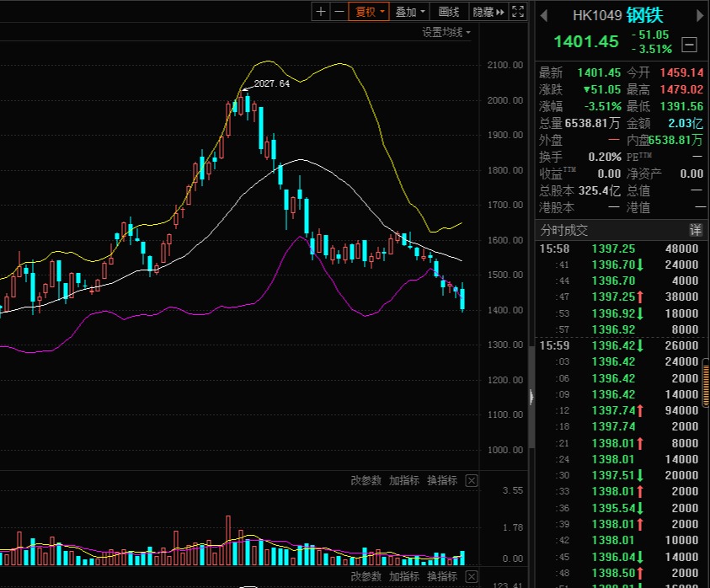Viewport: 710px width, 588px height.
Task: Click the 最低 value 1391.56
Action: click(x=681, y=106)
